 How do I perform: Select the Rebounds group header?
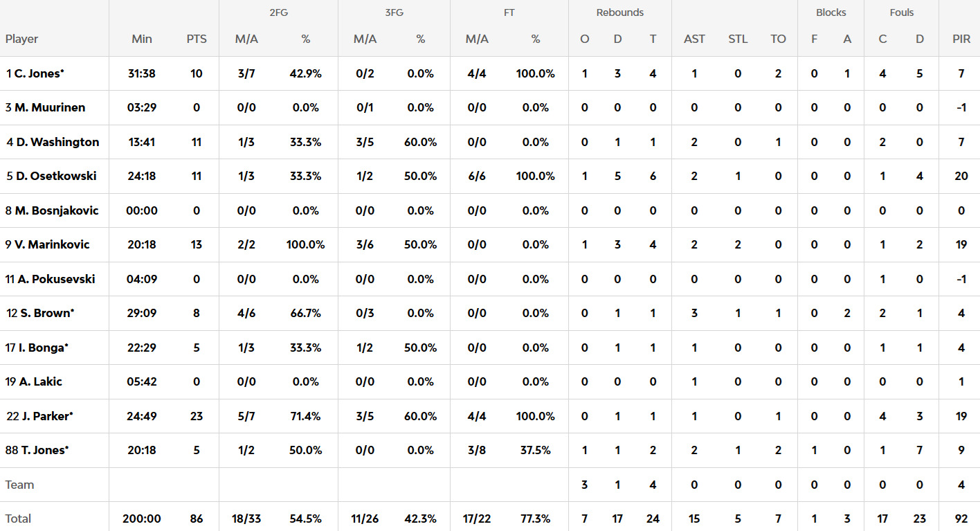pos(619,12)
